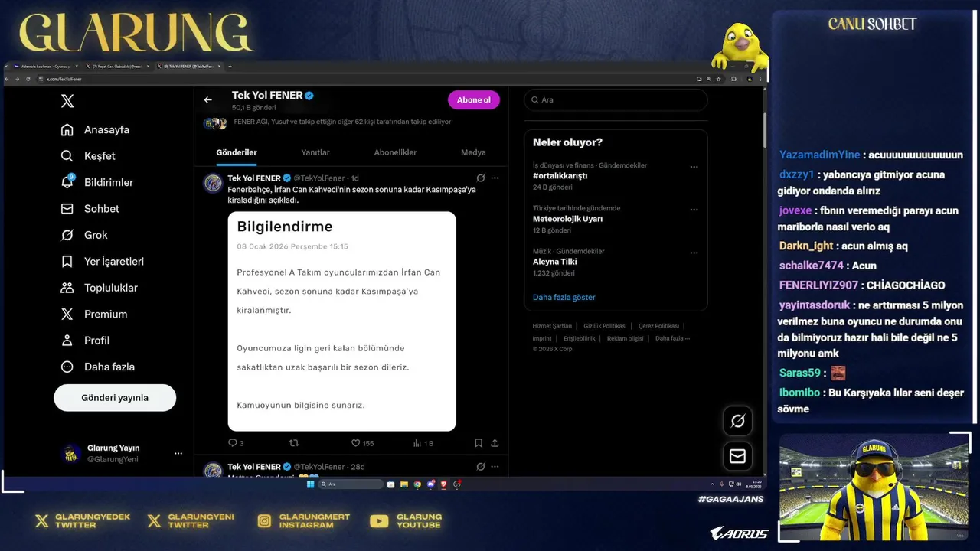Open Bildirimler notifications
This screenshot has width=980, height=551.
coord(96,182)
